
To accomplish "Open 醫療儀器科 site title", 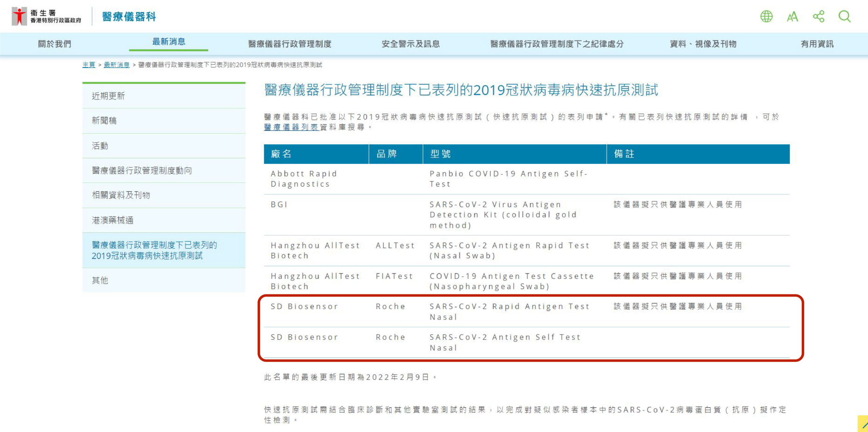I will (x=129, y=16).
